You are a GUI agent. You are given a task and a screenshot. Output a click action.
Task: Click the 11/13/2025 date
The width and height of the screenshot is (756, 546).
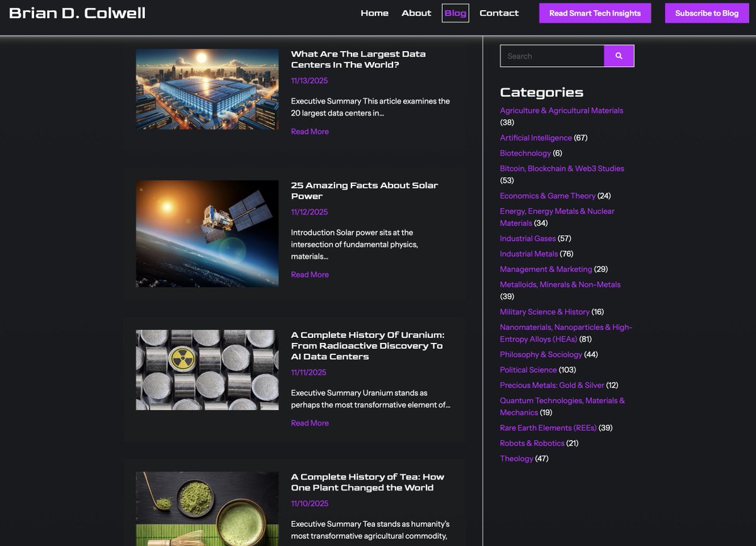(309, 81)
